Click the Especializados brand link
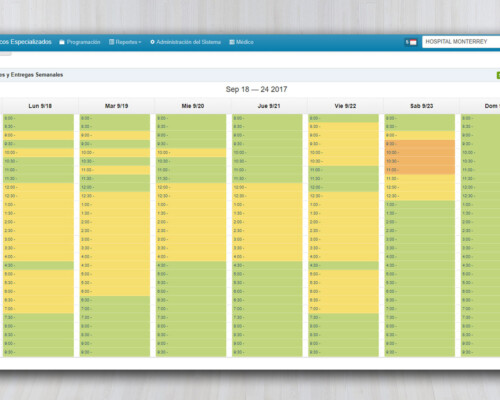The height and width of the screenshot is (400, 500). coord(26,42)
